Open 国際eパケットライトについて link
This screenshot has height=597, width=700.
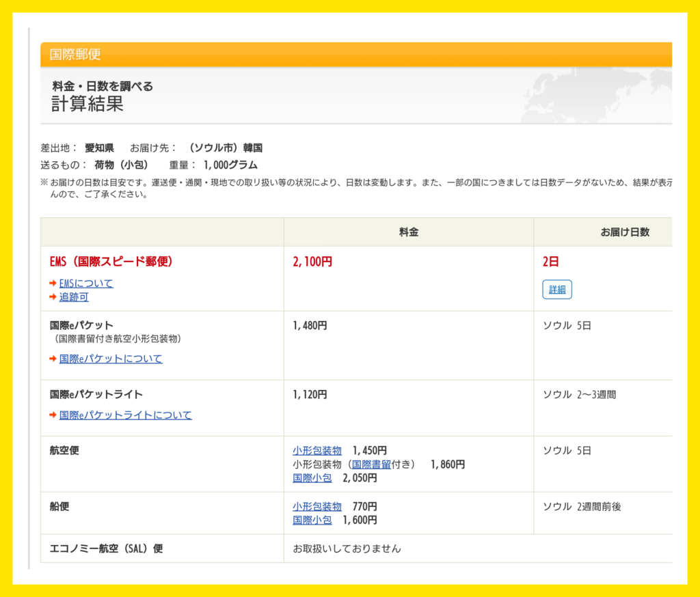click(126, 415)
